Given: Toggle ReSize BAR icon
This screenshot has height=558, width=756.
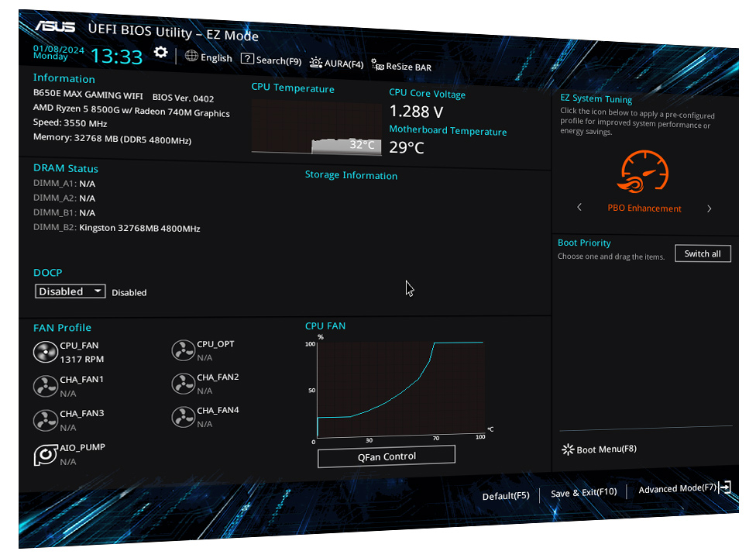Looking at the screenshot, I should pyautogui.click(x=377, y=64).
